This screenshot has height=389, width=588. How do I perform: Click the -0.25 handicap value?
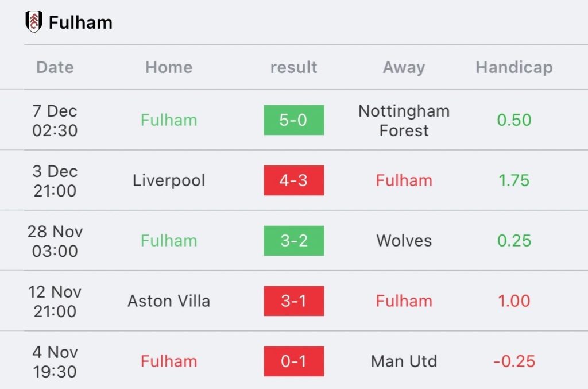click(514, 361)
